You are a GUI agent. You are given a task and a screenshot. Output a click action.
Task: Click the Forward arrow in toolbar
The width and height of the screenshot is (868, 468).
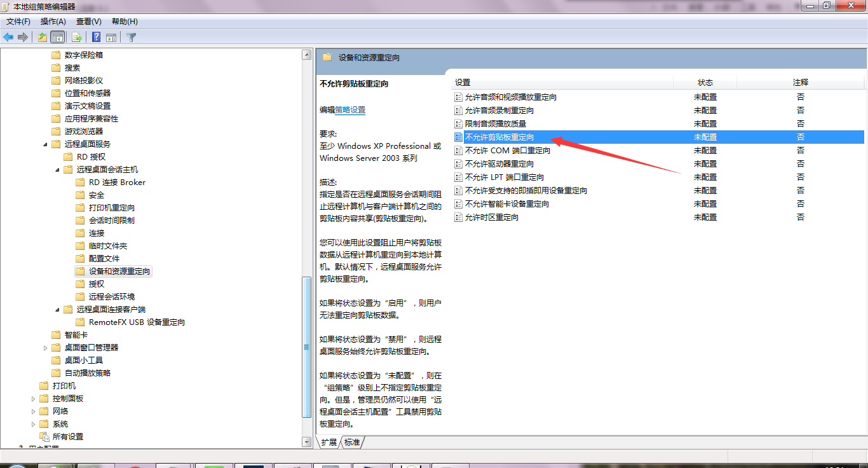pos(23,37)
